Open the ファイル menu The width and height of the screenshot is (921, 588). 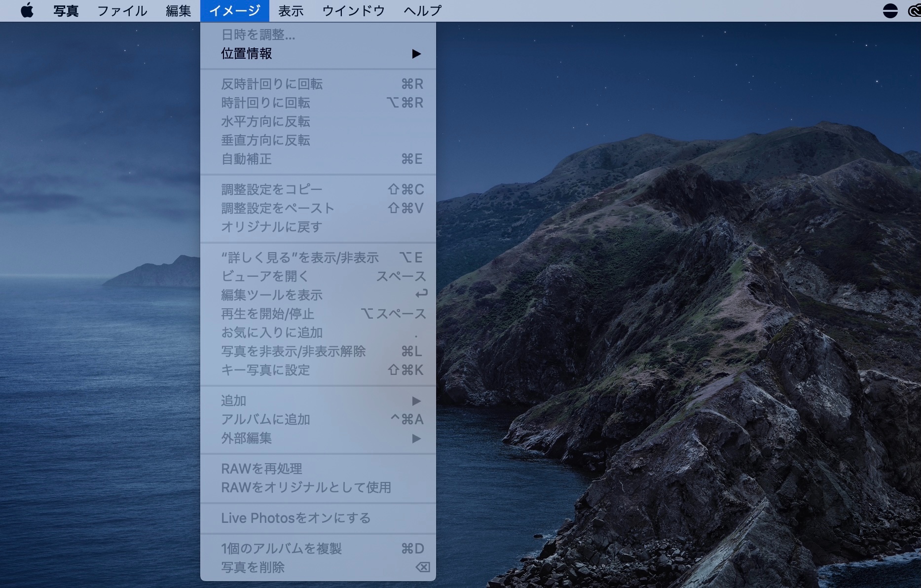[122, 10]
